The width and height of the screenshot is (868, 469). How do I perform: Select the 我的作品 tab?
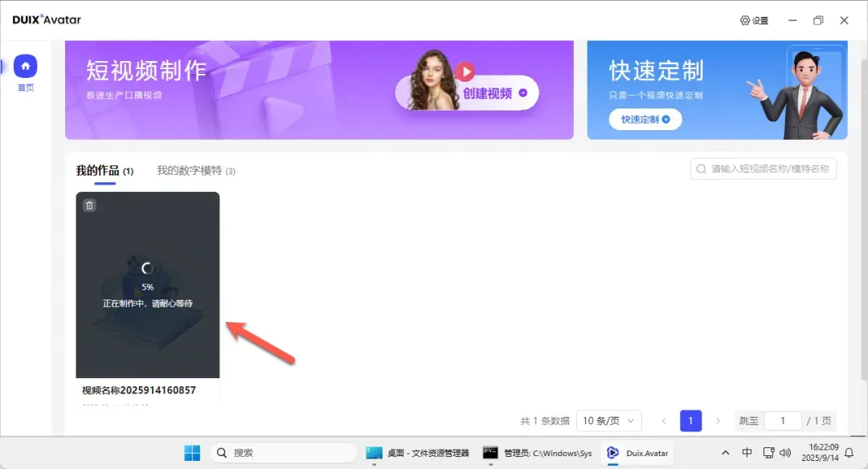coord(97,171)
